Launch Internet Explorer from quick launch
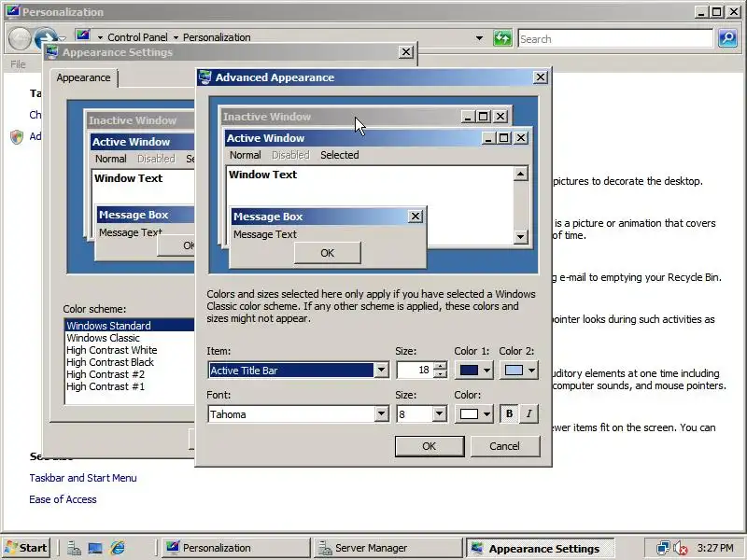 click(x=118, y=548)
